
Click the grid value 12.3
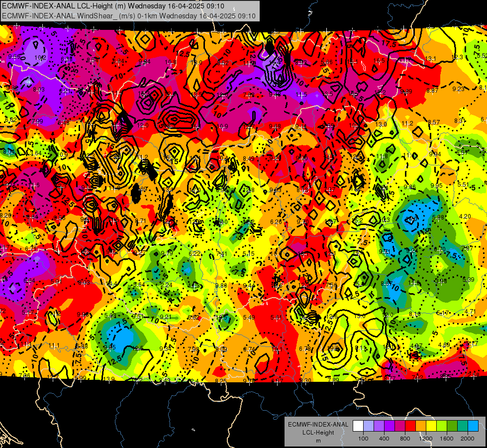point(457,57)
